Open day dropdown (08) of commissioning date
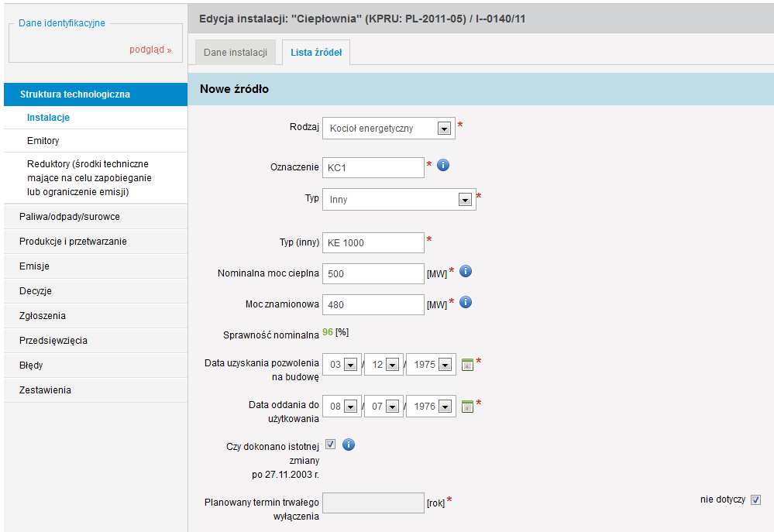The height and width of the screenshot is (532, 774). tap(342, 406)
